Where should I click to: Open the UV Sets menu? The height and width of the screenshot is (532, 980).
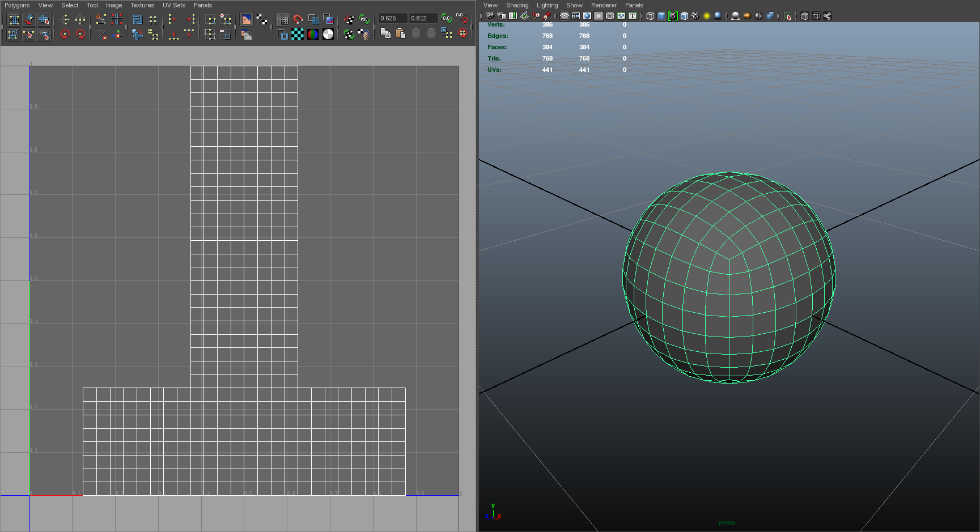pos(174,5)
